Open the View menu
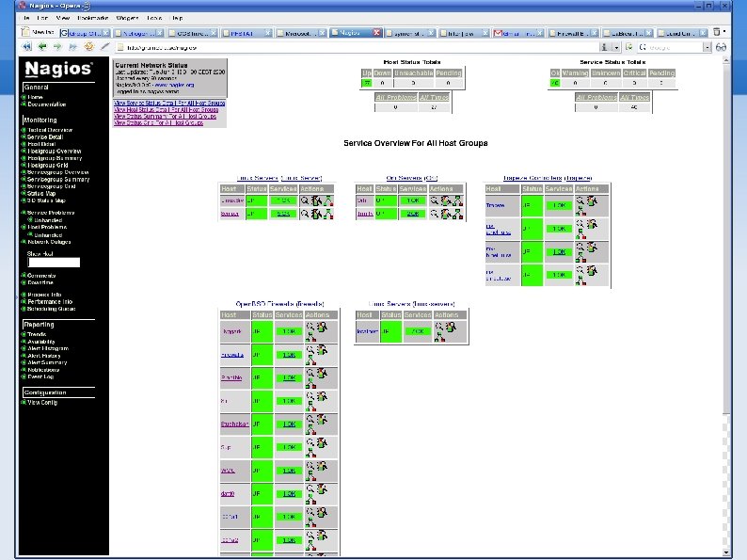The image size is (747, 560). tap(63, 18)
